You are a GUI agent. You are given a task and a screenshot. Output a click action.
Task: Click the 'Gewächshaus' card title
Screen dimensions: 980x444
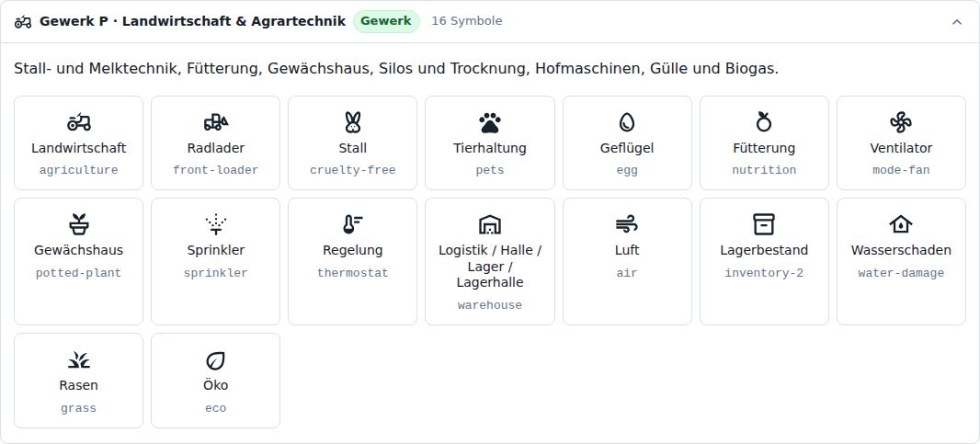79,250
